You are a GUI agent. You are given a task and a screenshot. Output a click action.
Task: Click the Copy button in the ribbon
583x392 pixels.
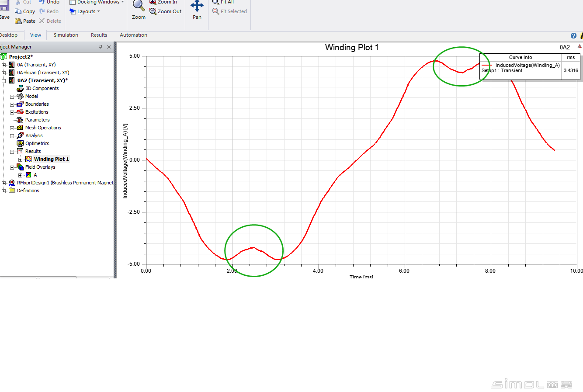click(25, 11)
